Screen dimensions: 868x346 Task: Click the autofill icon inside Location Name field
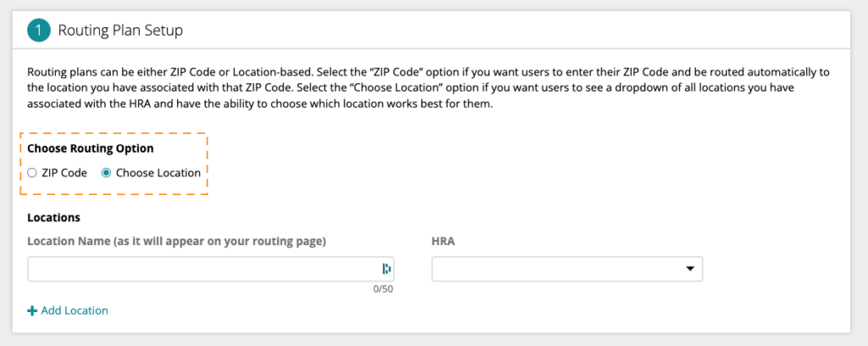coord(387,269)
